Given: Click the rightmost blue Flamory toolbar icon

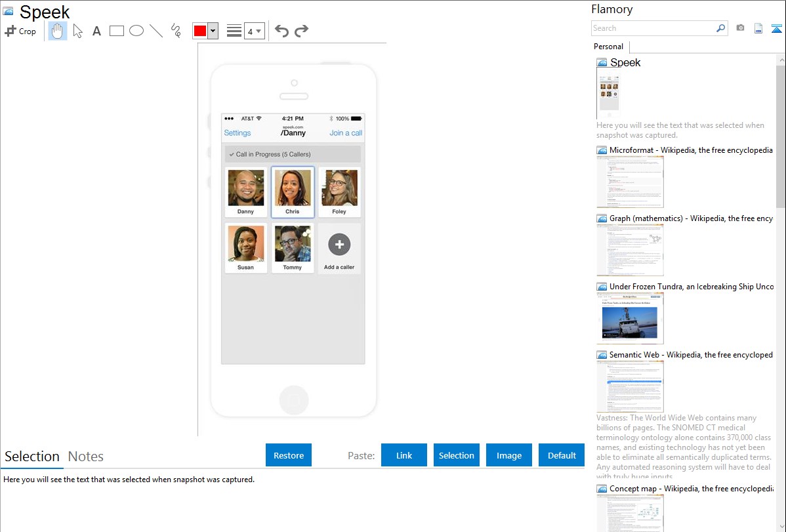Looking at the screenshot, I should 776,28.
